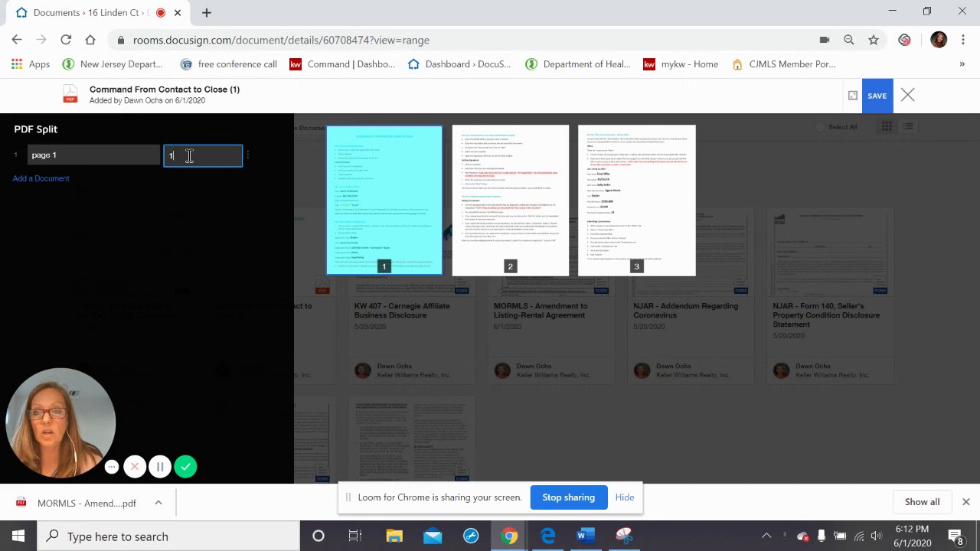The height and width of the screenshot is (551, 980).
Task: Hide the Loom sharing notification
Action: [x=625, y=497]
